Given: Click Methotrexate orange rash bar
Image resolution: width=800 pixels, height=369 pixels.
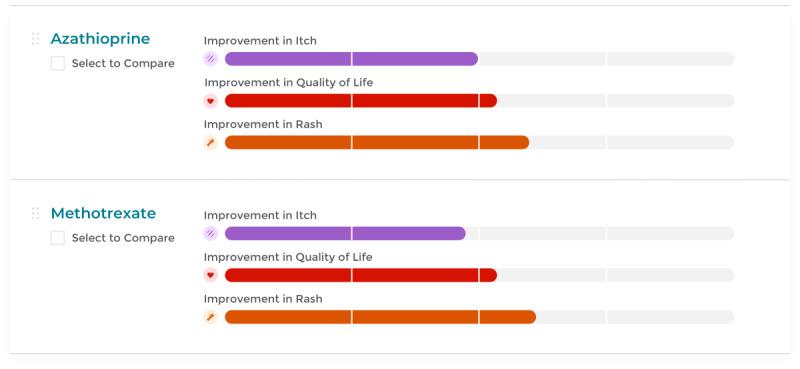Looking at the screenshot, I should [380, 317].
